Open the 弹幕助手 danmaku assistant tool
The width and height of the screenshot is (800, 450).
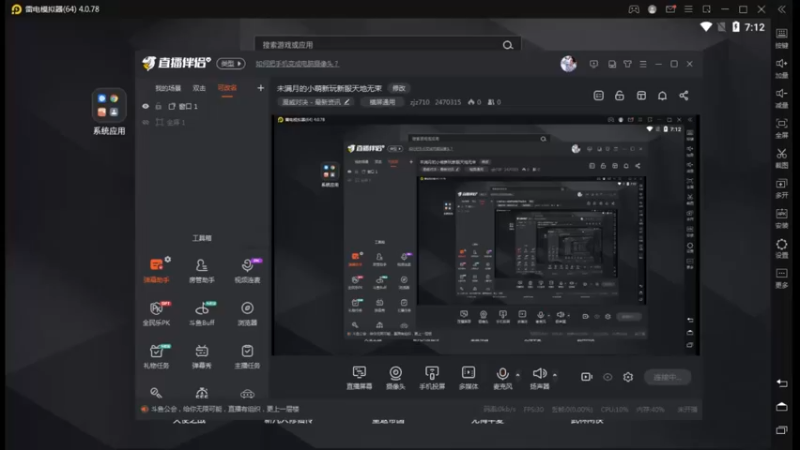pyautogui.click(x=157, y=270)
